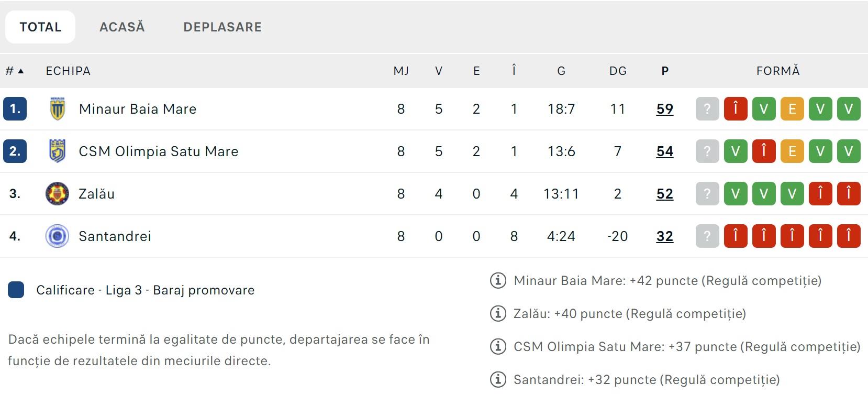Image resolution: width=868 pixels, height=394 pixels.
Task: Click the info icon beside Minaur Baia Mare note
Action: 498,281
